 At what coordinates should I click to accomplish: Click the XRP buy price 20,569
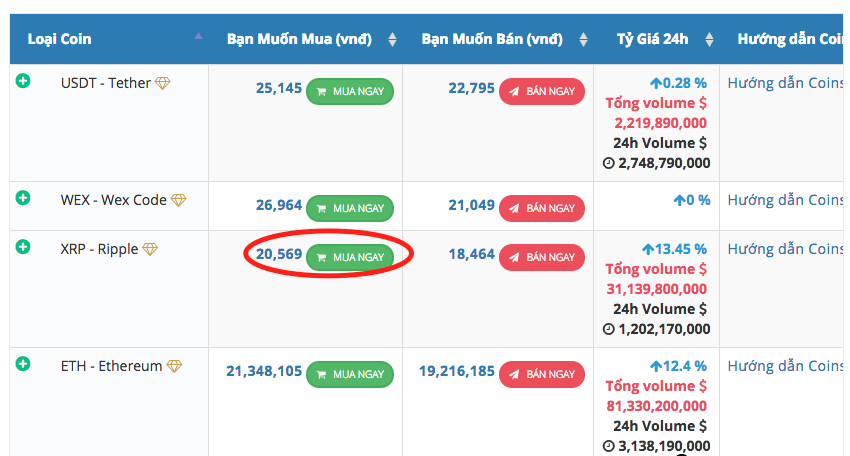pos(279,254)
